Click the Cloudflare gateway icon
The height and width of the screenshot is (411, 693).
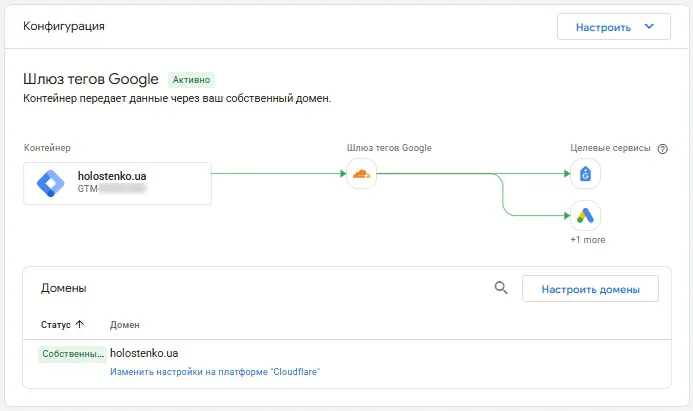[x=362, y=174]
